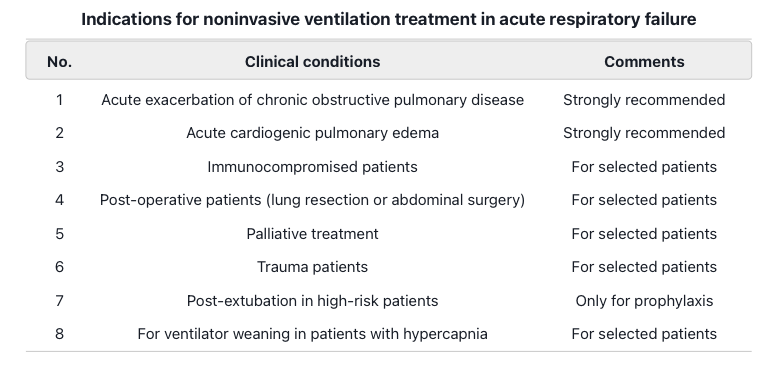
Task: Select the 'Immunocompromised patients' row
Action: 388,167
